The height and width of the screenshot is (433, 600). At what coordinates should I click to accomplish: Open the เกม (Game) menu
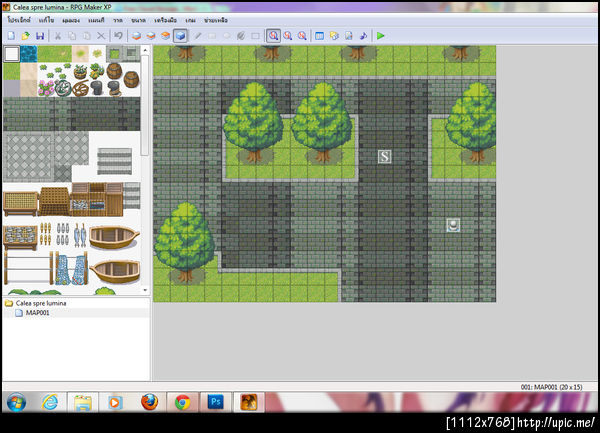[190, 20]
